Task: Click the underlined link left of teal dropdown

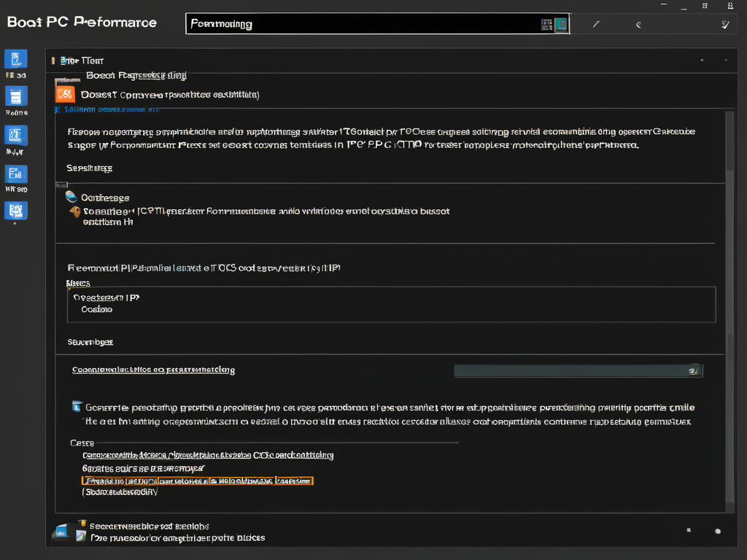Action: 153,370
